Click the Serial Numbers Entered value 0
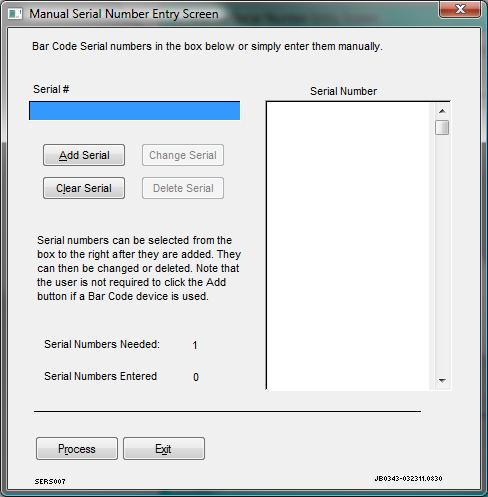 tap(196, 377)
